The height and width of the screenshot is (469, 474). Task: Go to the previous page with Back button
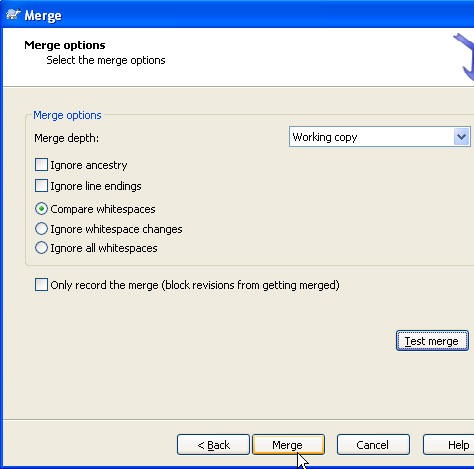coord(213,445)
